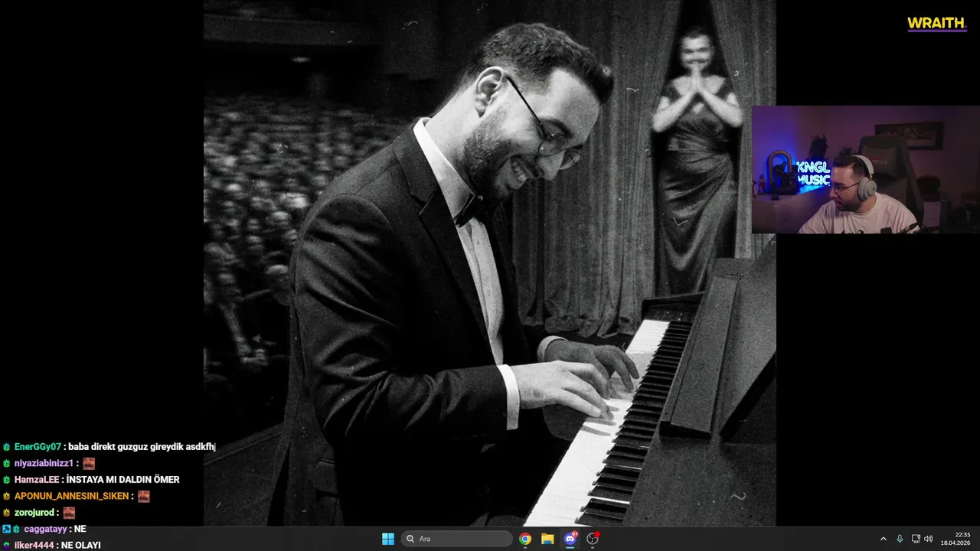The width and height of the screenshot is (980, 551).
Task: Click the speaker volume tray icon
Action: click(929, 539)
